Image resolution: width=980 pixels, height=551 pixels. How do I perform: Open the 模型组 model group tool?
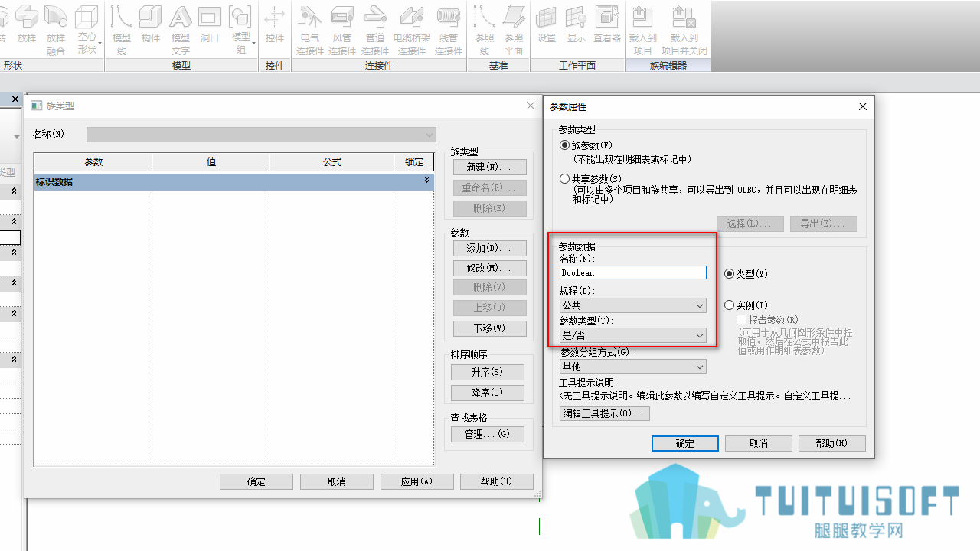tap(241, 29)
